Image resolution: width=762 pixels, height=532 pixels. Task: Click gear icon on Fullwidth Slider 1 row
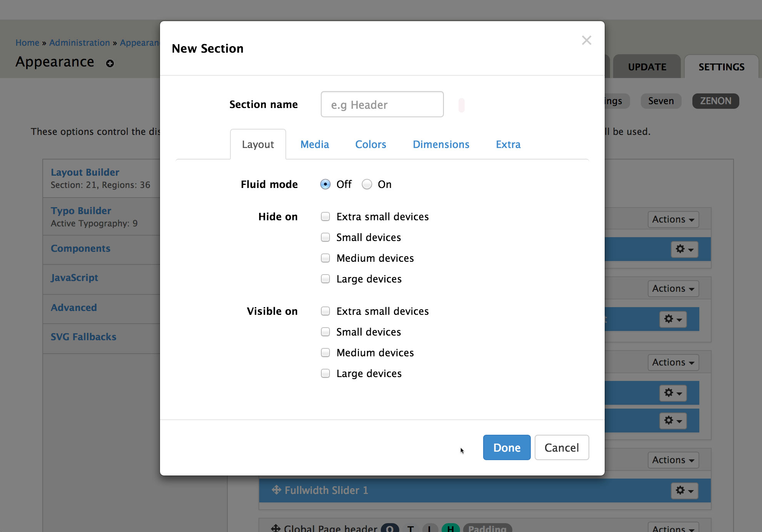coord(684,490)
